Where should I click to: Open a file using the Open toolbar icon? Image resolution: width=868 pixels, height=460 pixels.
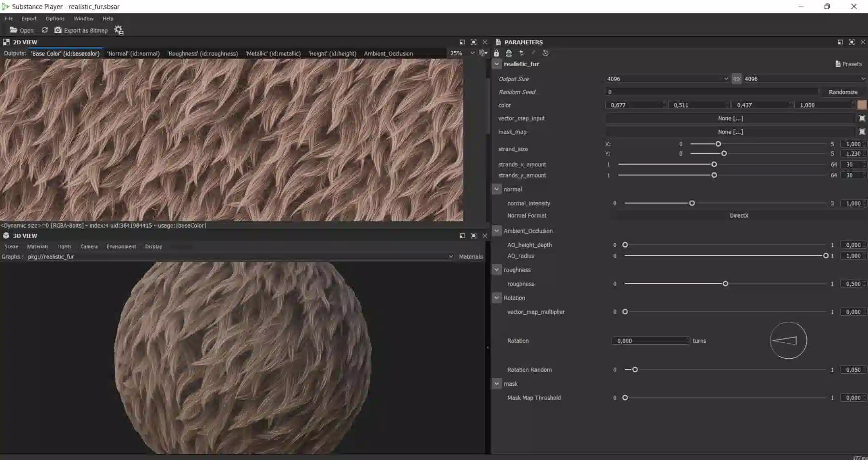(x=14, y=30)
